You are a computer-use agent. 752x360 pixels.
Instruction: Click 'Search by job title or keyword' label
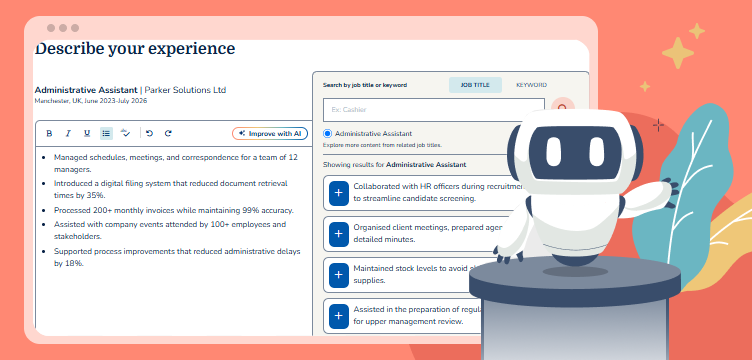[x=365, y=85]
